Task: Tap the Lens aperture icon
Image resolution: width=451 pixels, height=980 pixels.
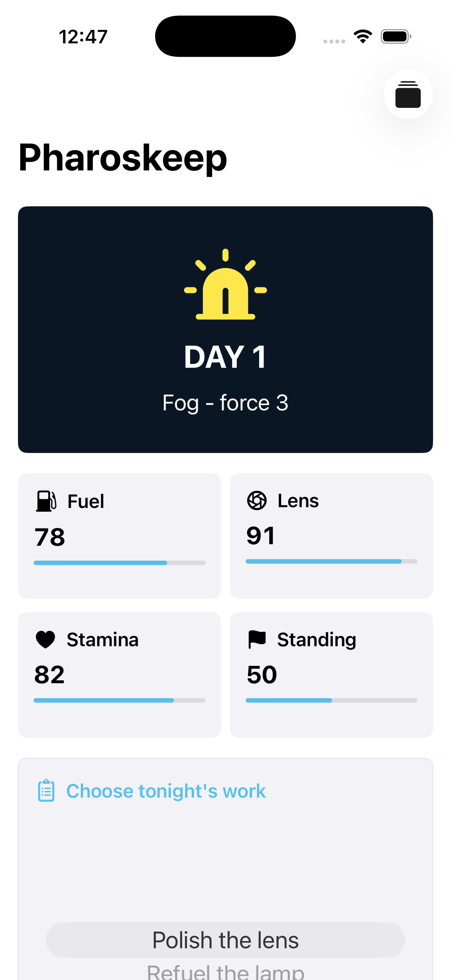Action: [x=257, y=500]
